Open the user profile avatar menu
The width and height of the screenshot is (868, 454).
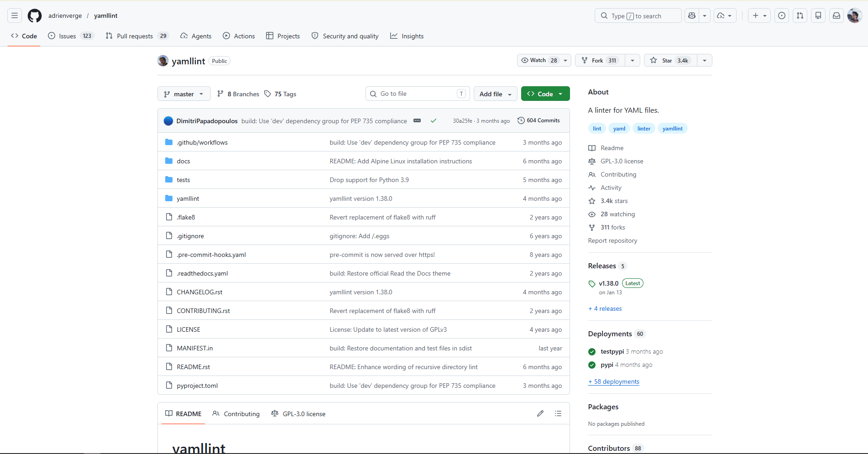click(x=854, y=16)
